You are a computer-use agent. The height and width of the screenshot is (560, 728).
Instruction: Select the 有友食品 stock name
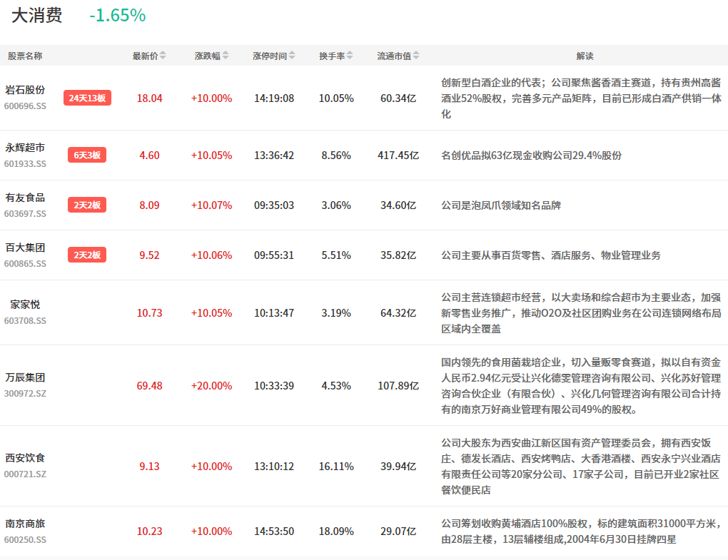(x=25, y=198)
